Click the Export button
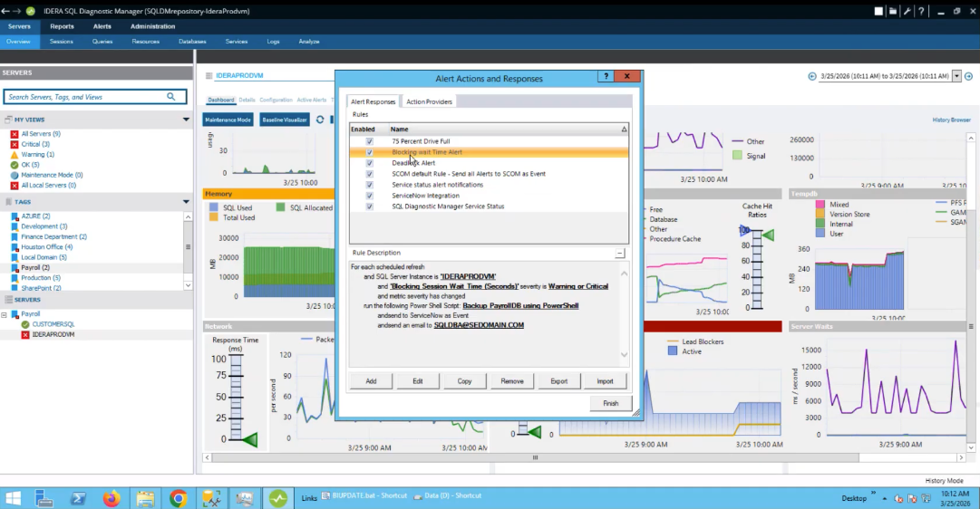Viewport: 980px width, 509px height. pos(558,381)
